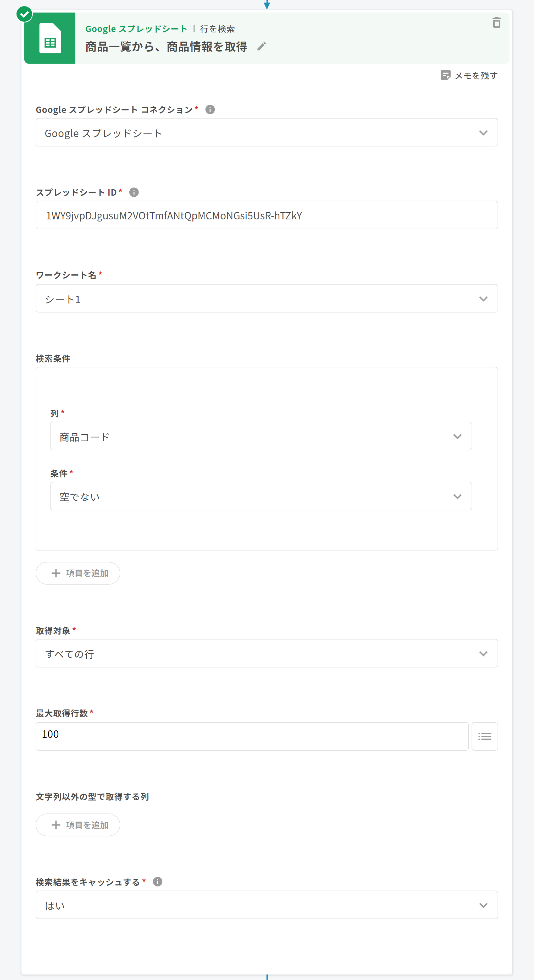This screenshot has width=534, height=980.
Task: Open the 取得対象 dropdown showing すべての行
Action: click(267, 654)
